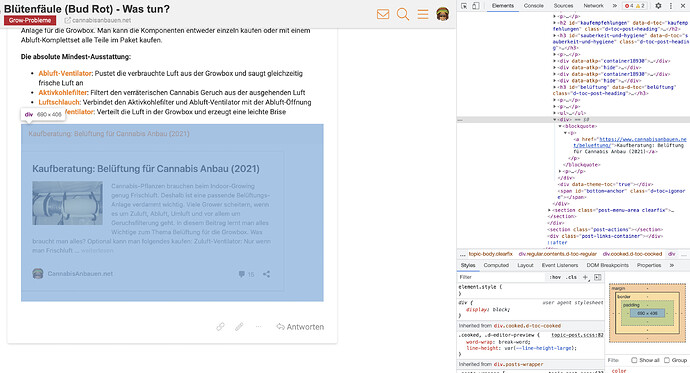This screenshot has height=373, width=690.
Task: Open the Computed styles tab
Action: (x=496, y=265)
